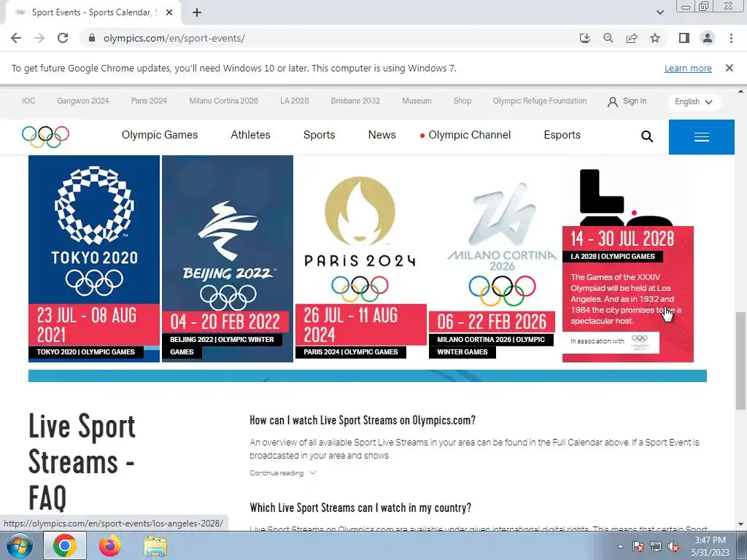Open the blue hamburger menu
The height and width of the screenshot is (560, 747).
[701, 137]
